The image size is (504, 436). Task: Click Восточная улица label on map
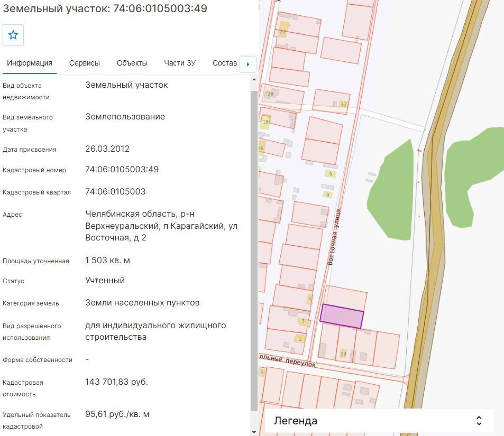pos(334,237)
